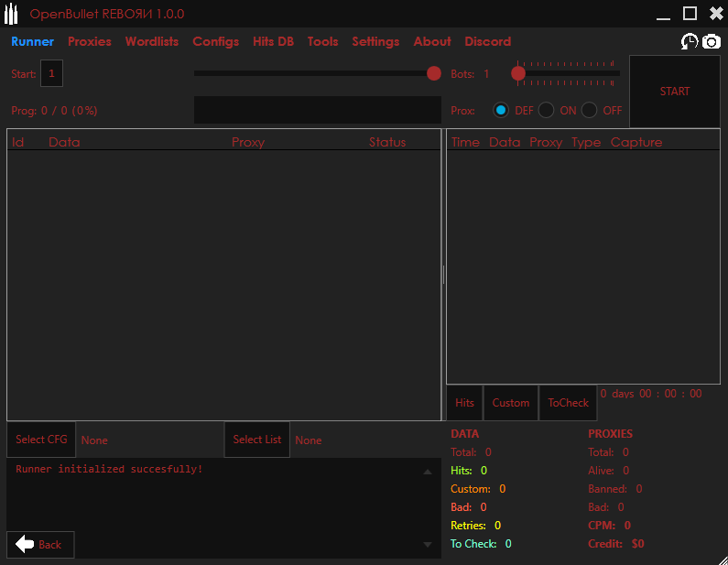The image size is (728, 565).
Task: Maximize the OpenBullet window
Action: click(x=690, y=14)
